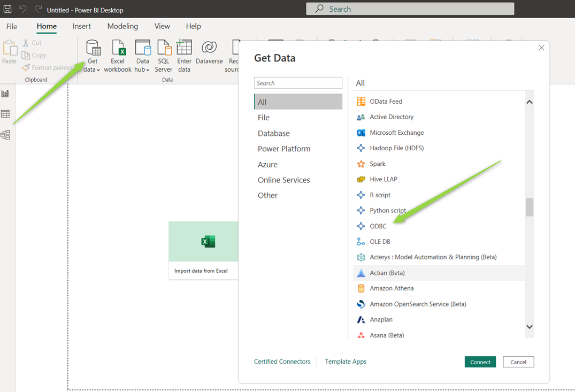The image size is (575, 392).
Task: Select OData Feed connector
Action: click(439, 102)
